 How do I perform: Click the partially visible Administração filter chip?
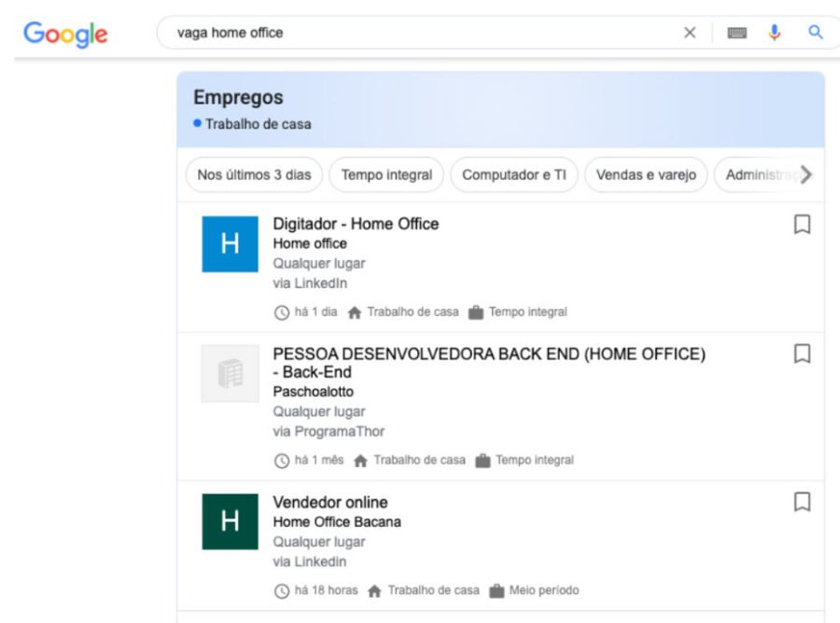point(756,175)
